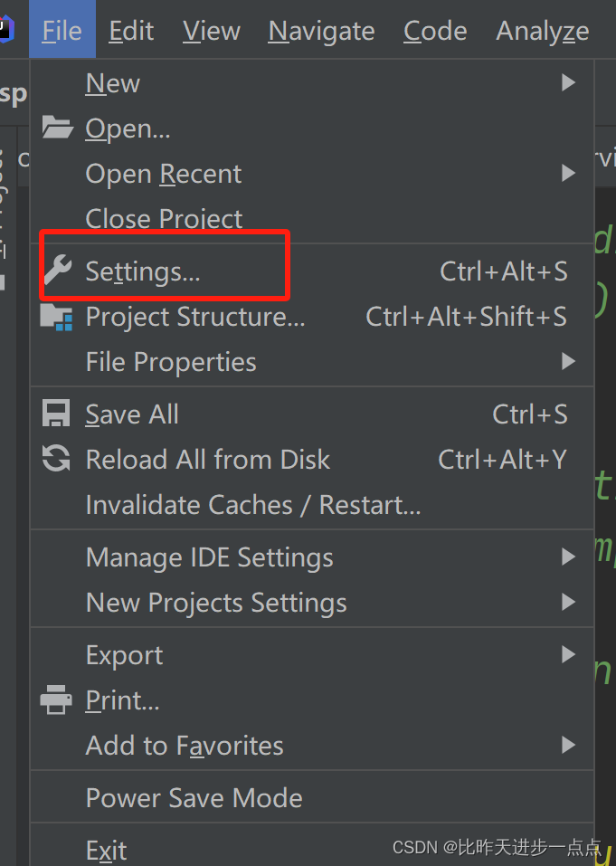Select Invalidate Caches / Restart option
This screenshot has width=616, height=866.
point(252,505)
